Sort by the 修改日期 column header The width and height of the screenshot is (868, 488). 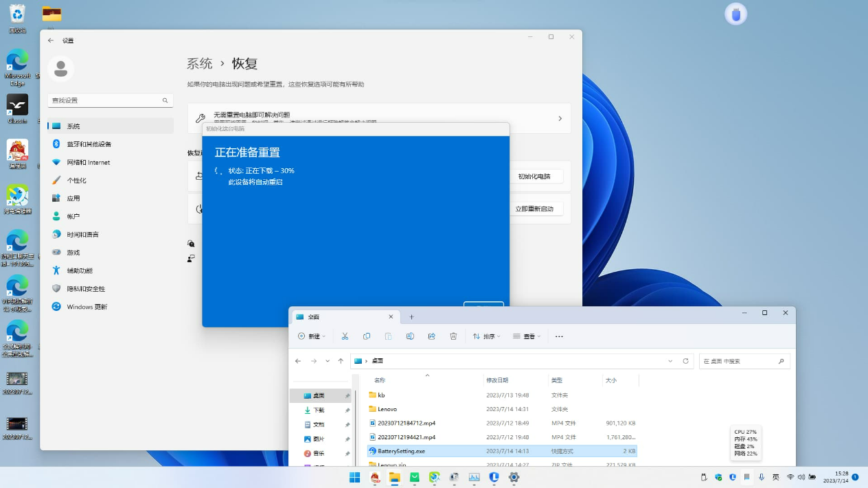pyautogui.click(x=497, y=380)
